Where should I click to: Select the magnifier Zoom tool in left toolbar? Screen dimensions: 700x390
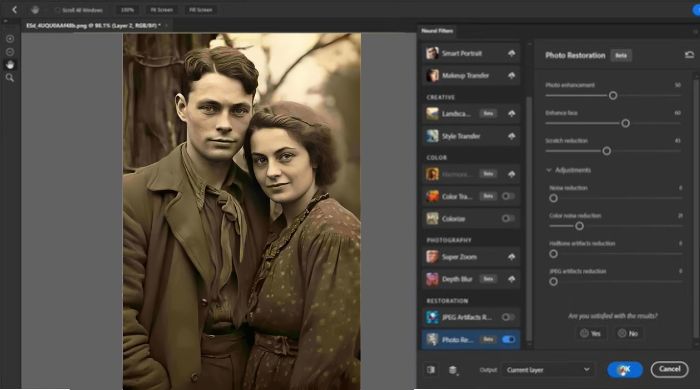pyautogui.click(x=10, y=78)
